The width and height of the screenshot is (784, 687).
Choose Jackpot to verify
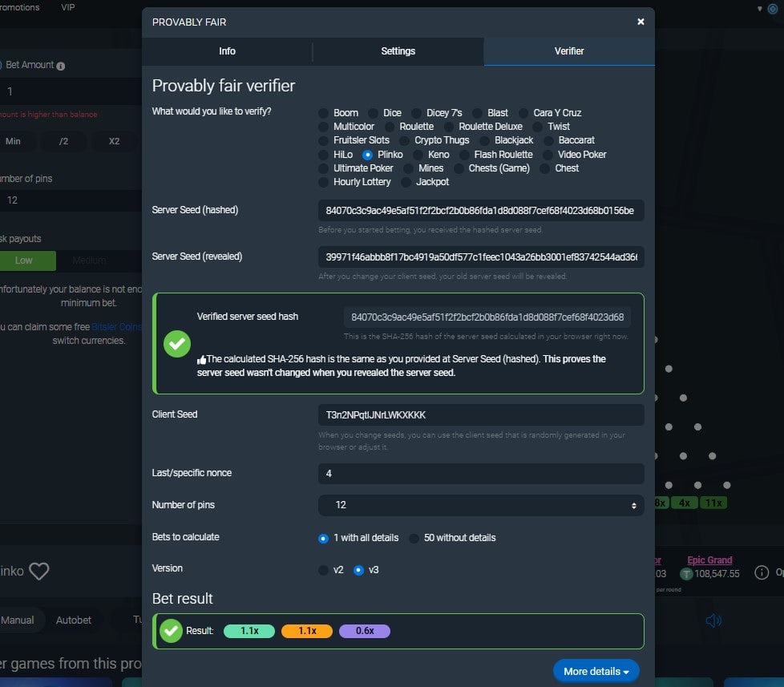point(406,182)
